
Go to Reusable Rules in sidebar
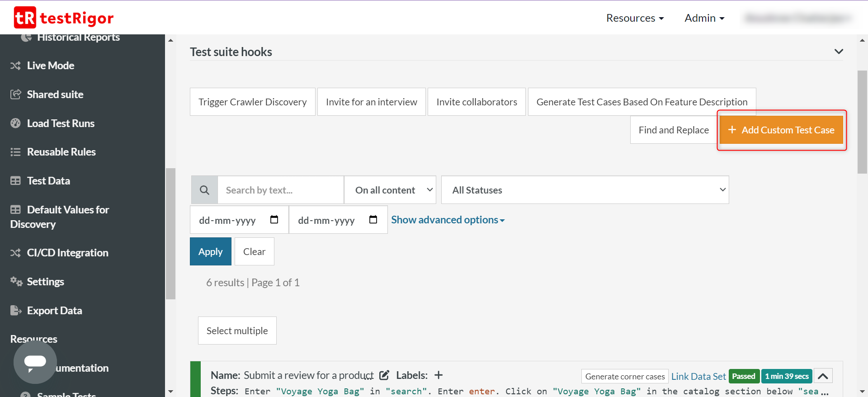tap(61, 152)
